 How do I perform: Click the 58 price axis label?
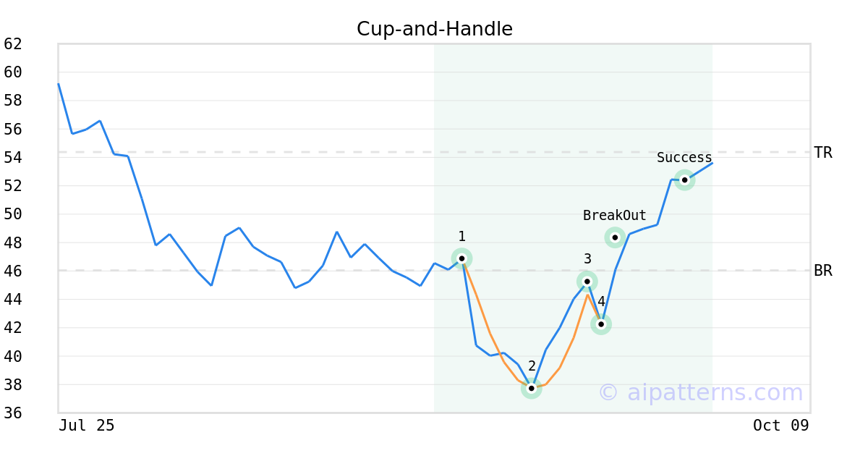(x=13, y=101)
